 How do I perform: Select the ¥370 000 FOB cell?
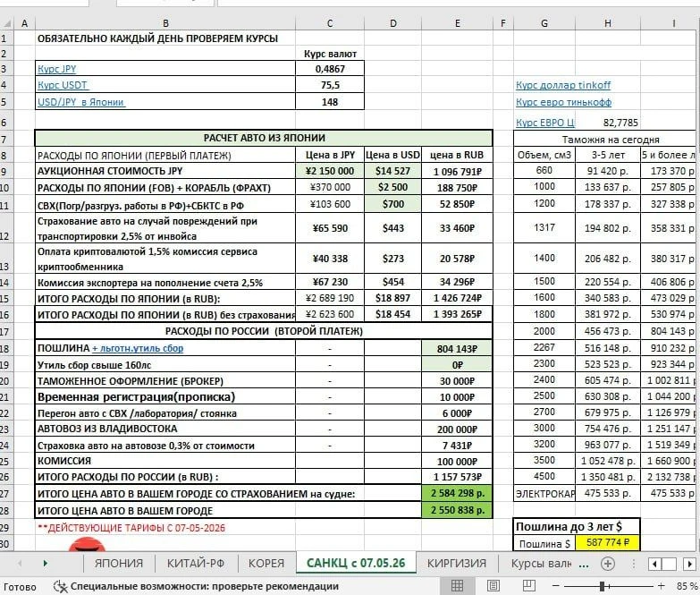[x=330, y=188]
